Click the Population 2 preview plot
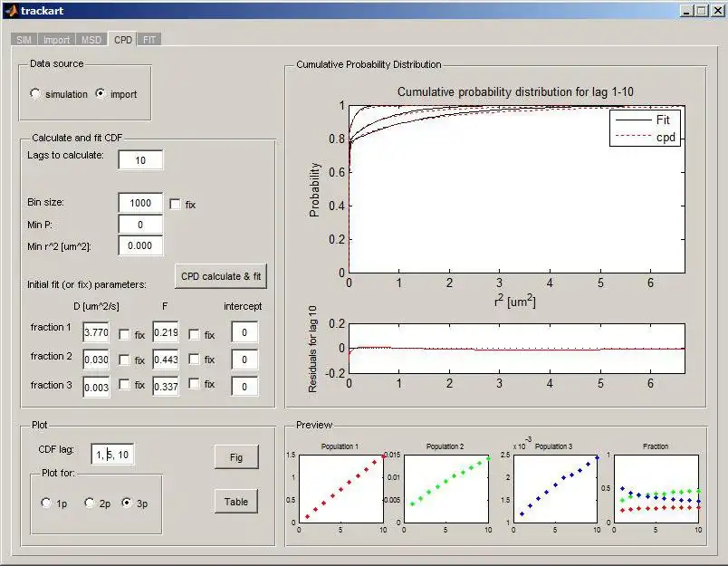 [x=446, y=489]
